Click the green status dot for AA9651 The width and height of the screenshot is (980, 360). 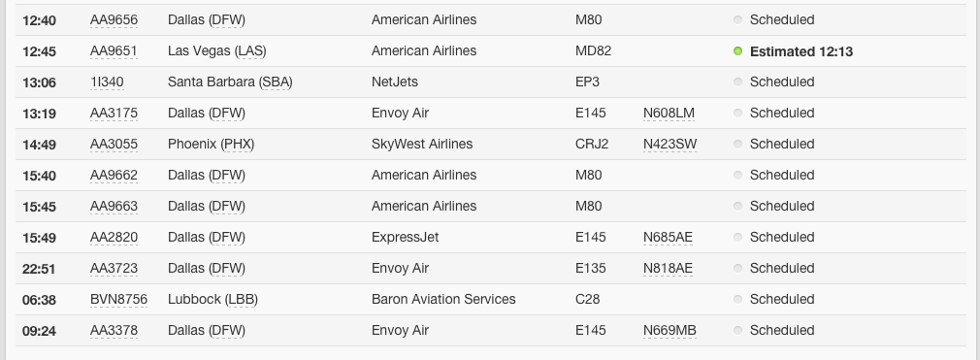click(737, 51)
